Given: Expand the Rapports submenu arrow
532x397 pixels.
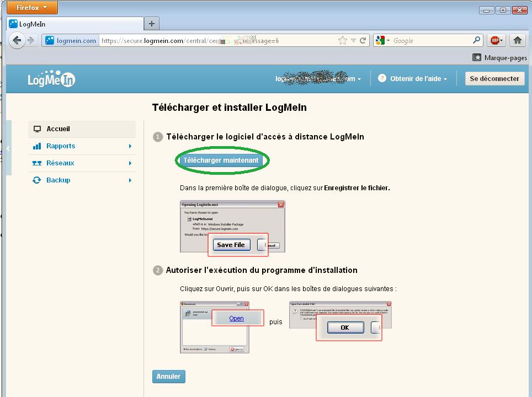Looking at the screenshot, I should [x=130, y=146].
